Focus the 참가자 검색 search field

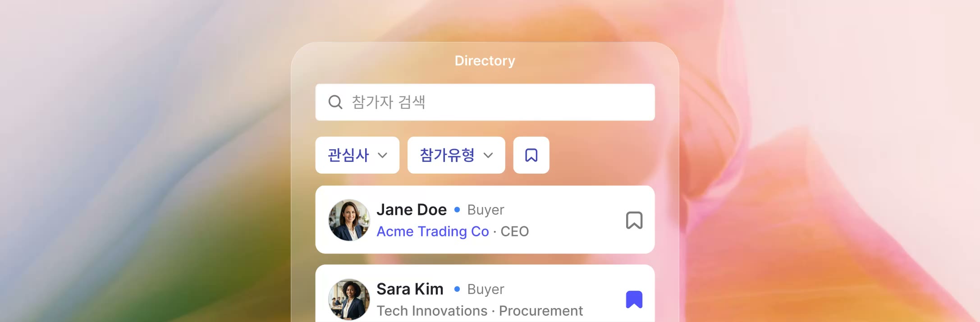point(485,102)
